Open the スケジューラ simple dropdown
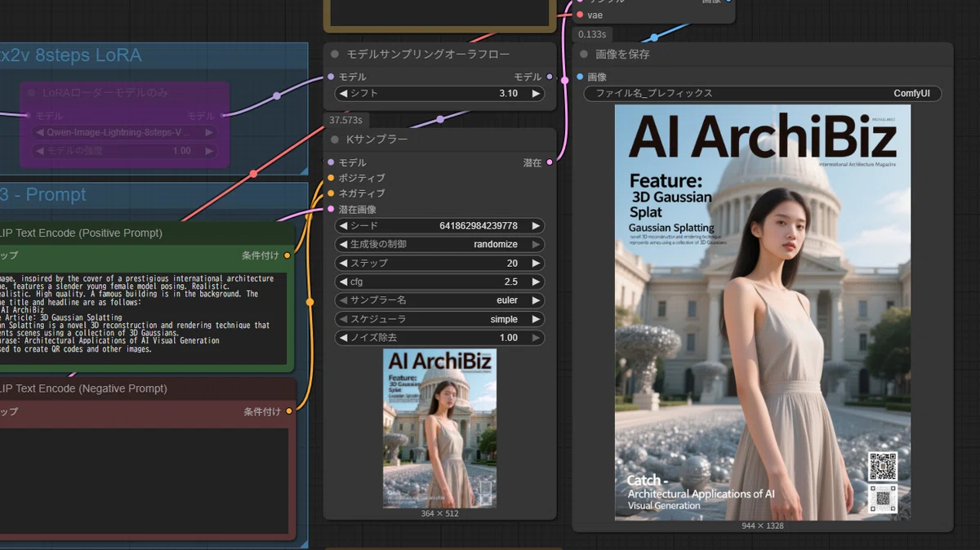The width and height of the screenshot is (980, 550). coord(439,319)
